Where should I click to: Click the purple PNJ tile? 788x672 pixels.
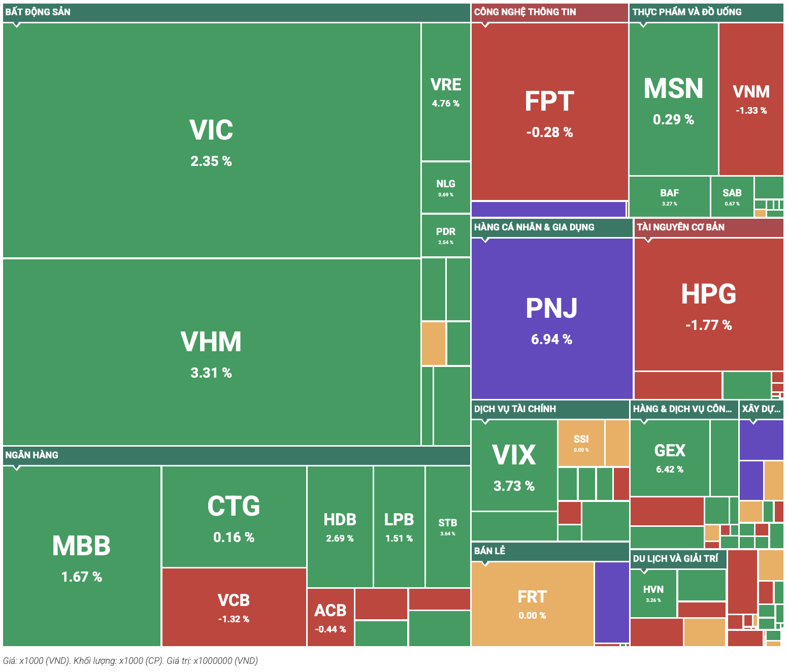pyautogui.click(x=551, y=319)
